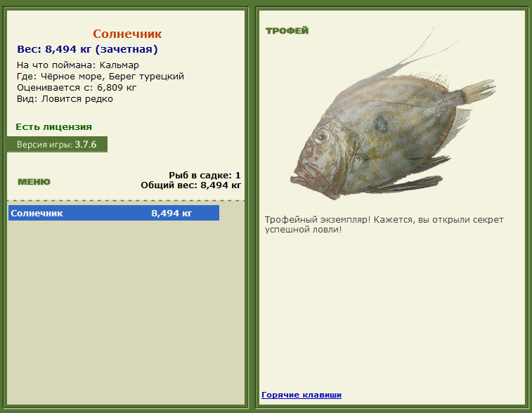Click the Вид: Ловится редко line
Screen dimensions: 532x413
point(65,99)
